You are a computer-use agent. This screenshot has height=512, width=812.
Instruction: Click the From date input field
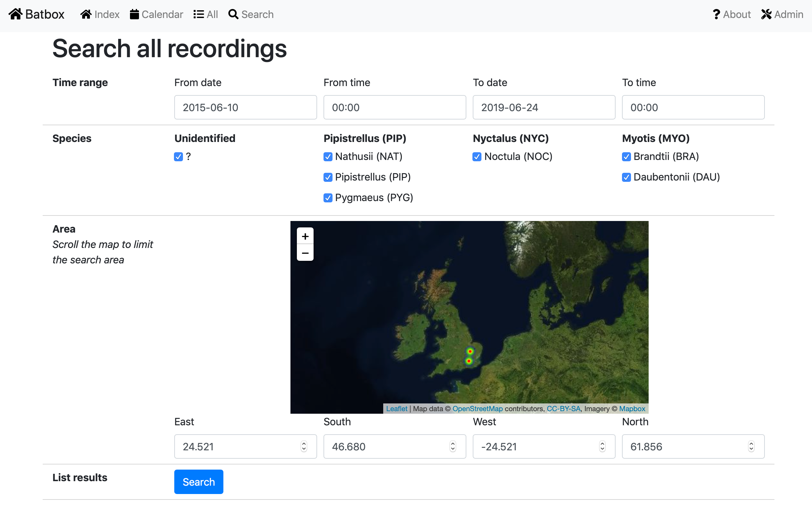point(245,107)
